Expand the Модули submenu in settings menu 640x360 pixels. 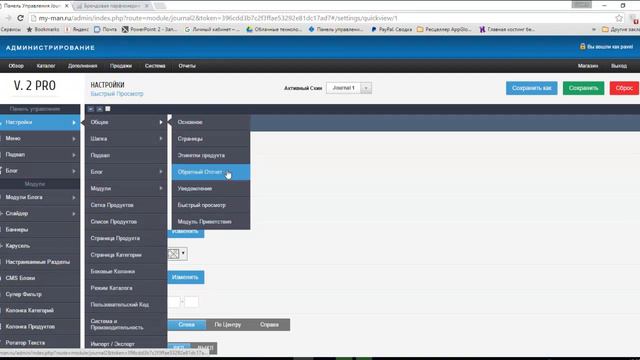[126, 189]
